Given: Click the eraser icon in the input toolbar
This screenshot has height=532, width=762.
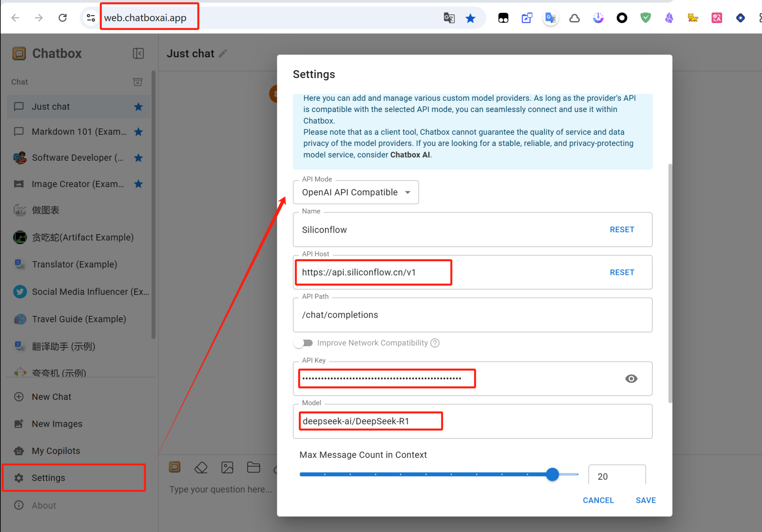Looking at the screenshot, I should pos(201,468).
